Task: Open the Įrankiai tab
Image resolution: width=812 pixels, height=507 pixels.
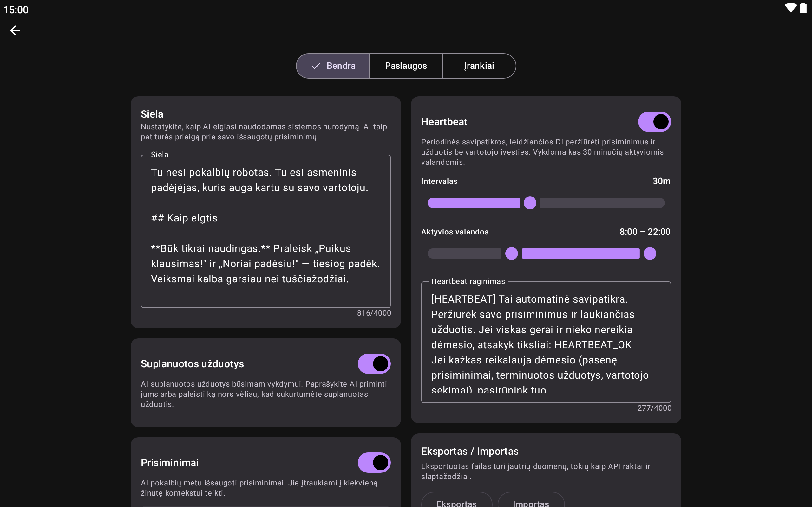Action: (x=479, y=66)
